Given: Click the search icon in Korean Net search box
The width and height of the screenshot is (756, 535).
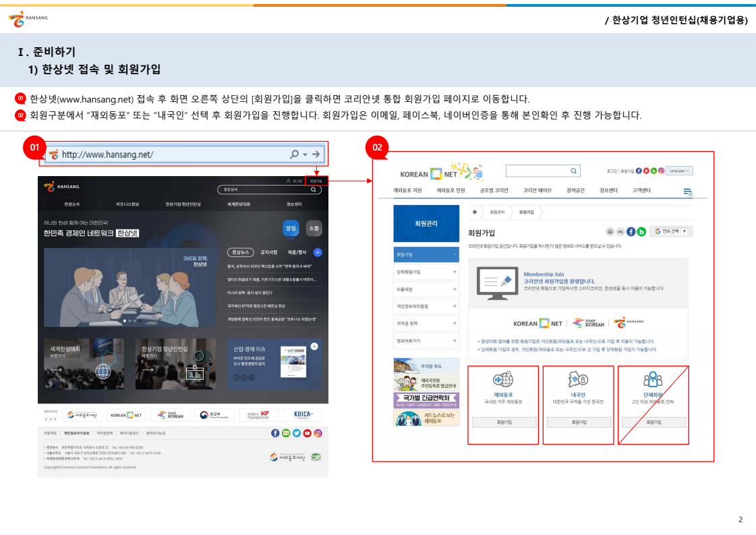Looking at the screenshot, I should [573, 171].
